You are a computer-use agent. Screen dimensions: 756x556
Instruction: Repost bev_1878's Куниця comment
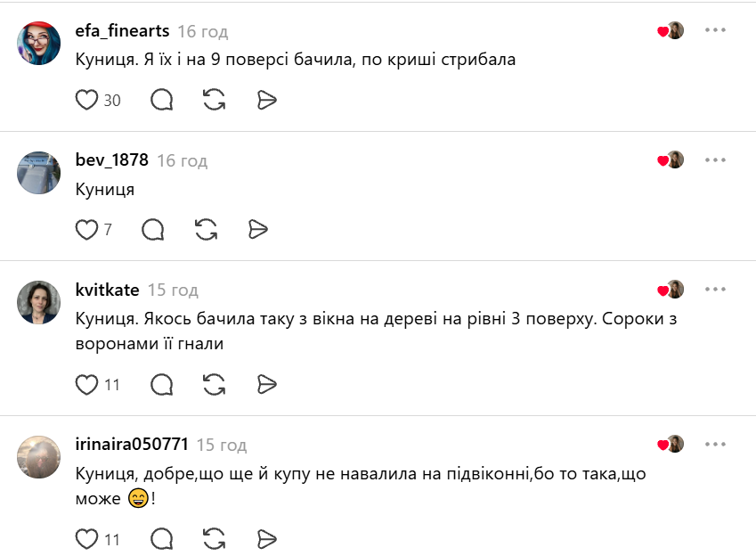(x=206, y=229)
